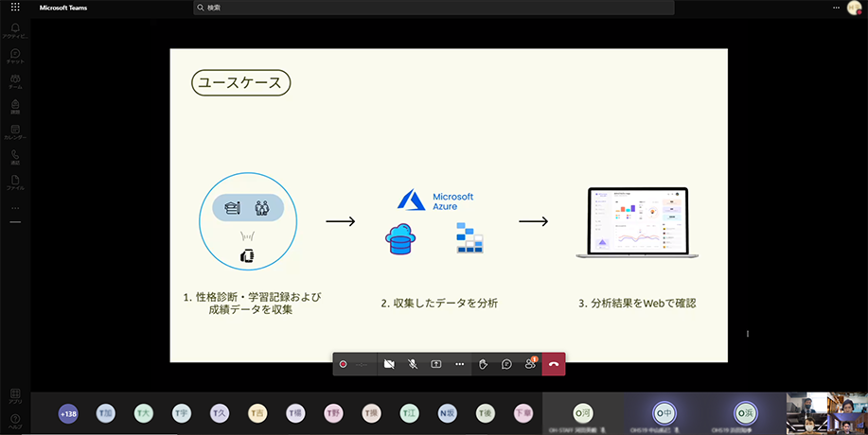Expand more apps ellipsis in sidebar
This screenshot has width=868, height=435.
(x=15, y=208)
